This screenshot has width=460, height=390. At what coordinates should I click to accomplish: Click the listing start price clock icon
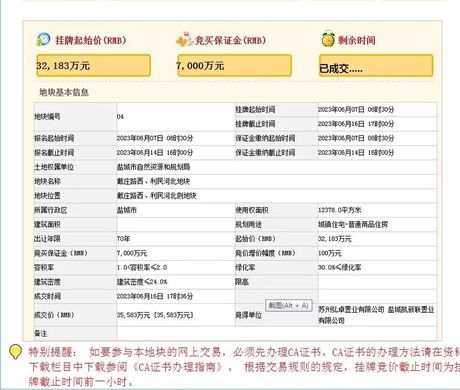tap(43, 40)
